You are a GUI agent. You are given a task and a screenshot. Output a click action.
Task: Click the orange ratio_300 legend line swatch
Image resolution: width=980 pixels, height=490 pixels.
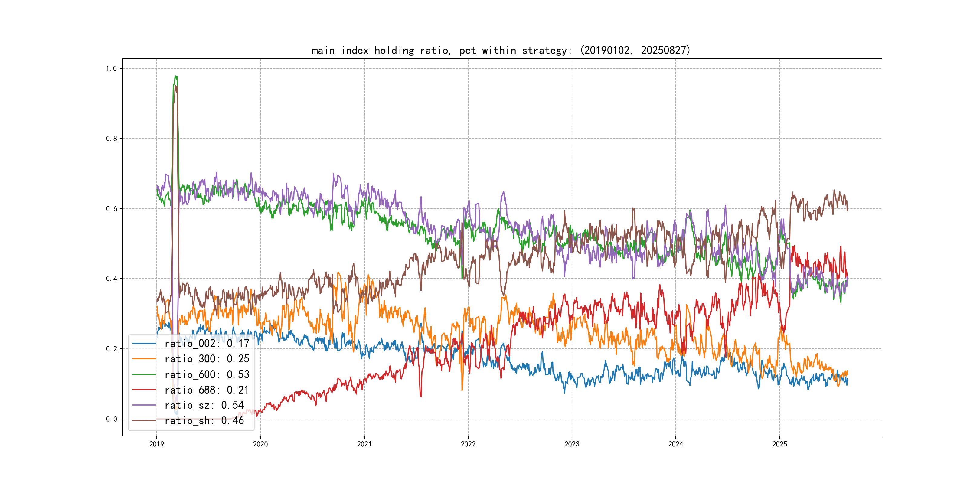click(144, 359)
